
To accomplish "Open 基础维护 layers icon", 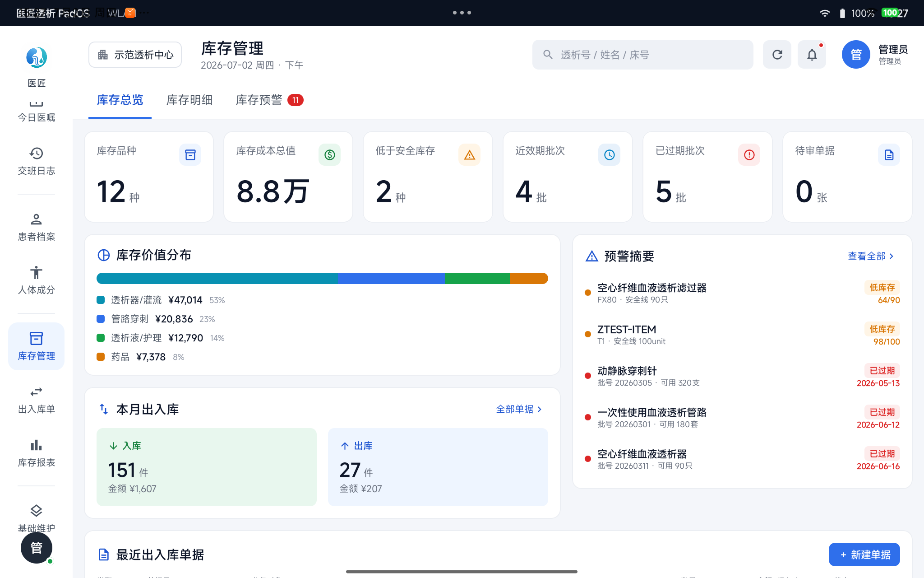I will point(36,511).
